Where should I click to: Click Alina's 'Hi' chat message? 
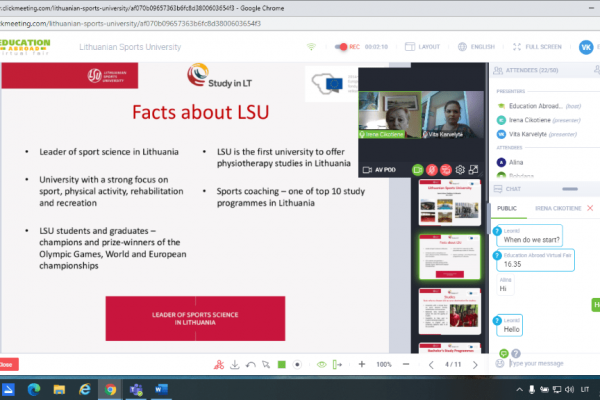click(505, 284)
